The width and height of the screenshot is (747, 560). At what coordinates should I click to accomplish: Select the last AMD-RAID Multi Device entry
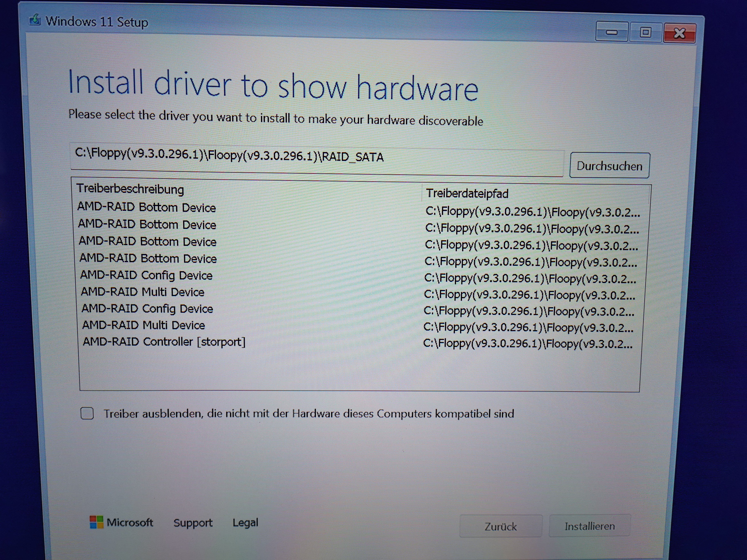tap(144, 325)
